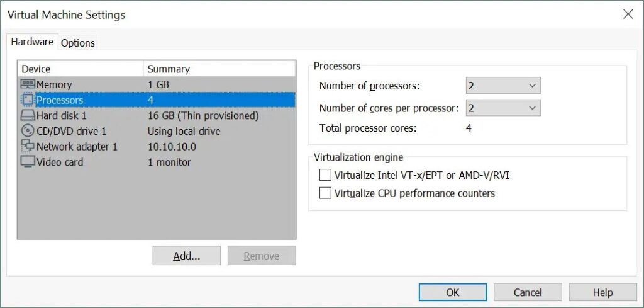
Task: Click the CD/DVD drive 1 icon
Action: (28, 131)
